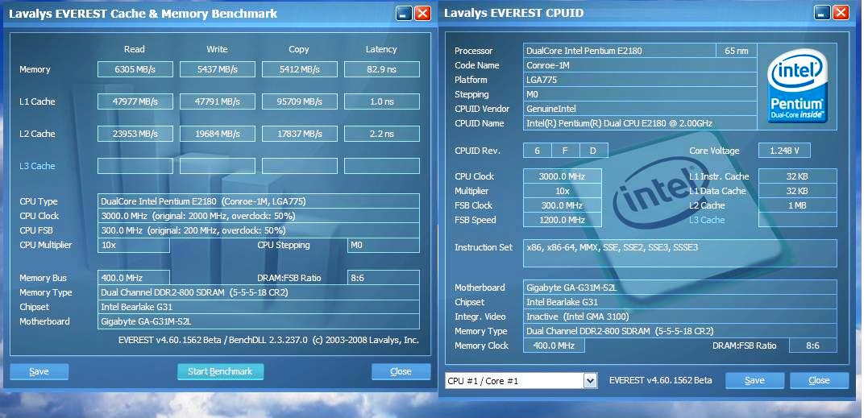Viewport: 868px width, 418px height.
Task: Close the Cache & Memory Benchmark window via Close button
Action: pyautogui.click(x=401, y=371)
